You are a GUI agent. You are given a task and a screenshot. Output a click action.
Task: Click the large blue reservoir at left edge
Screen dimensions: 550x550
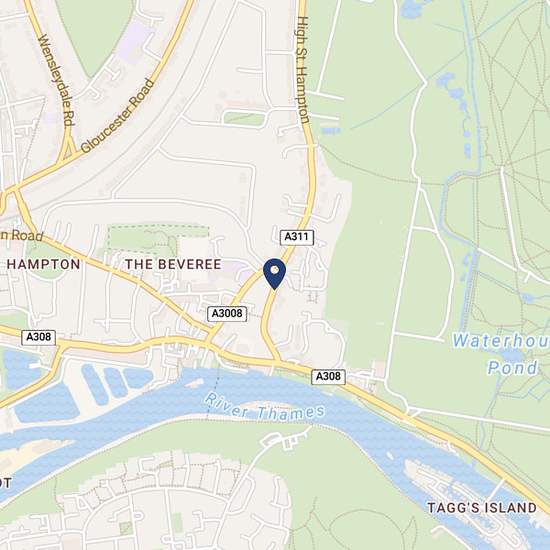[21, 370]
